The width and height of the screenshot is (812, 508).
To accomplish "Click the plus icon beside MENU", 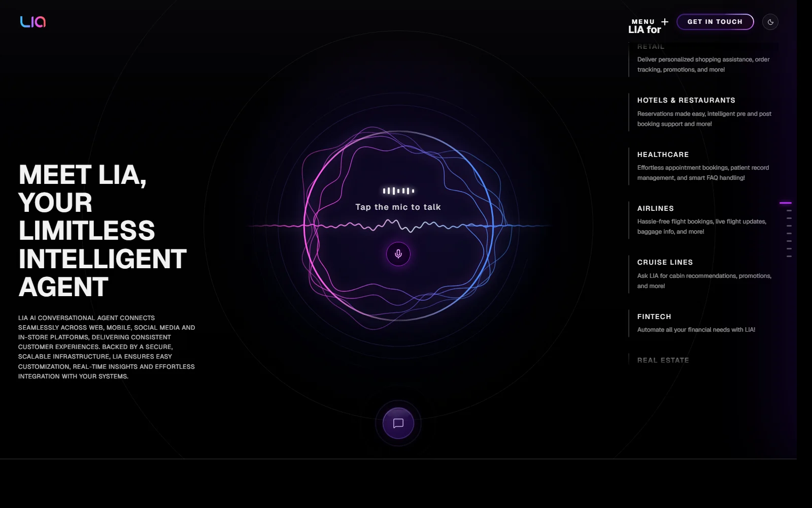I will (x=665, y=22).
